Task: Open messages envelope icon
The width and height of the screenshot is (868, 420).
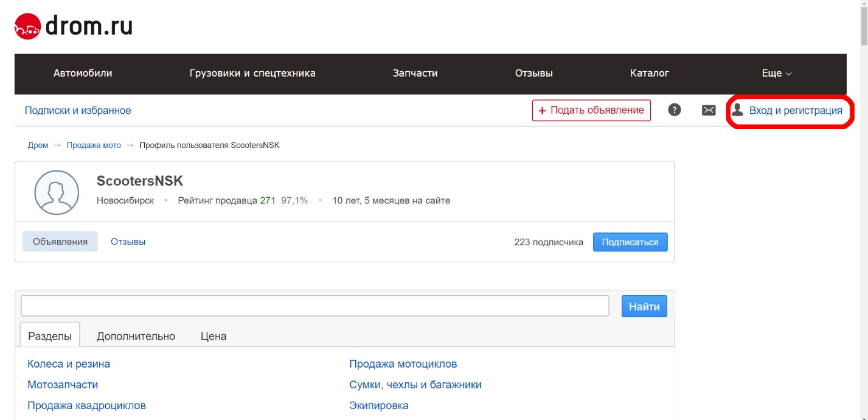Action: click(x=709, y=110)
